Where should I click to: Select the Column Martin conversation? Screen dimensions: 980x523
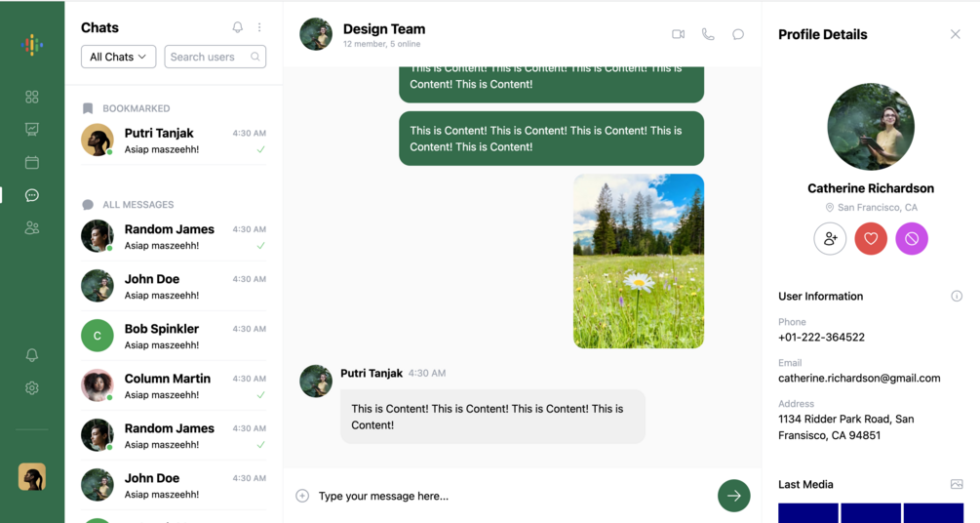(174, 386)
